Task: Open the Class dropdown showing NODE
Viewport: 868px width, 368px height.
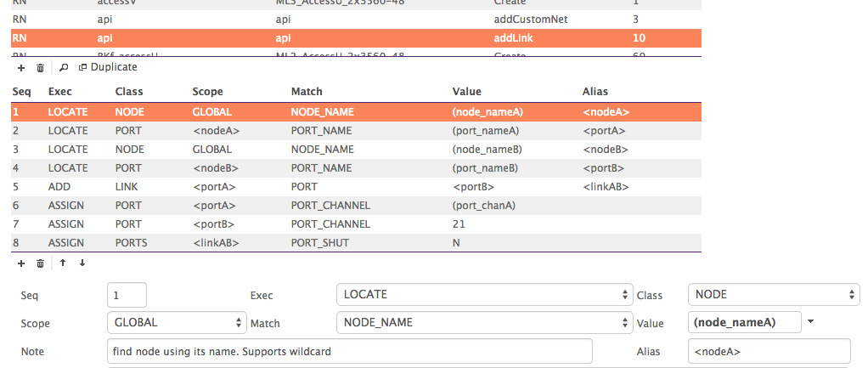Action: tap(773, 294)
